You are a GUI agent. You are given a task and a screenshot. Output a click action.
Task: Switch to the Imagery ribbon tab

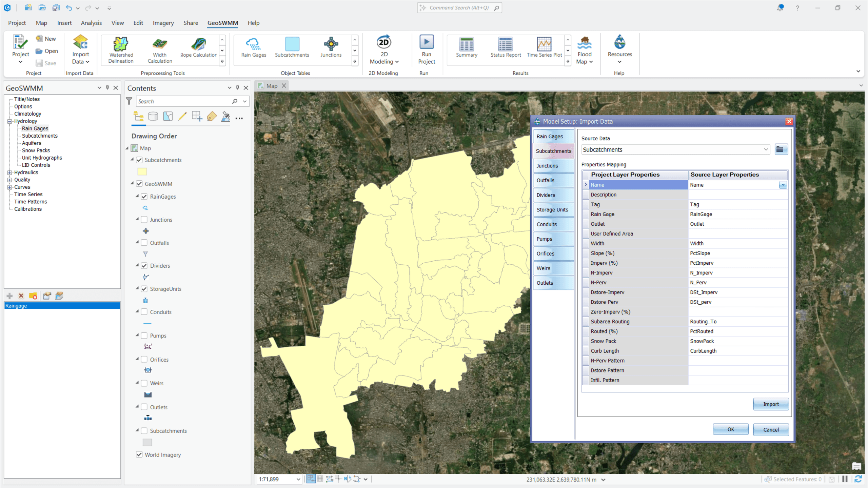click(x=163, y=23)
